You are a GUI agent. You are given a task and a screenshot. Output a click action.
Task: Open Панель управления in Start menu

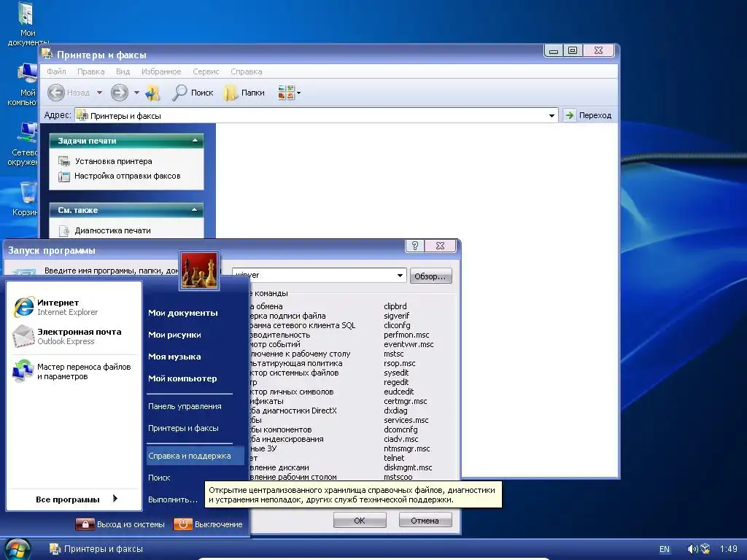tap(185, 406)
